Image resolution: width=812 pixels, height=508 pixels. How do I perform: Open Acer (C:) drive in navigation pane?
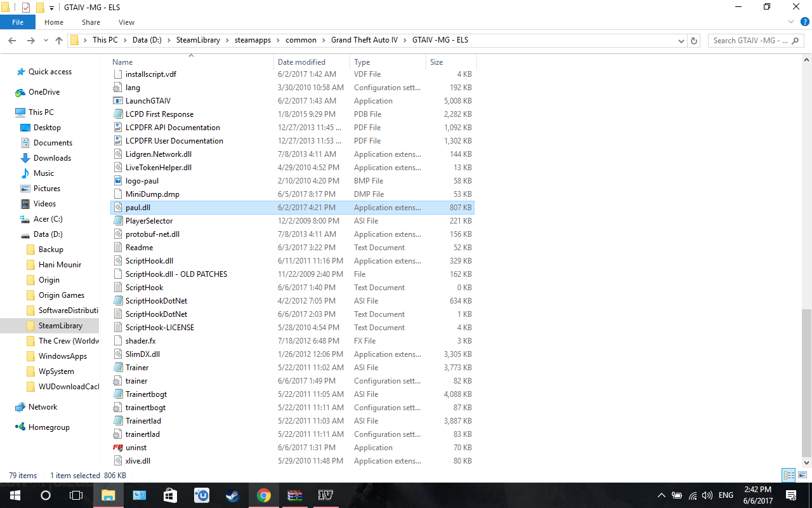point(48,219)
